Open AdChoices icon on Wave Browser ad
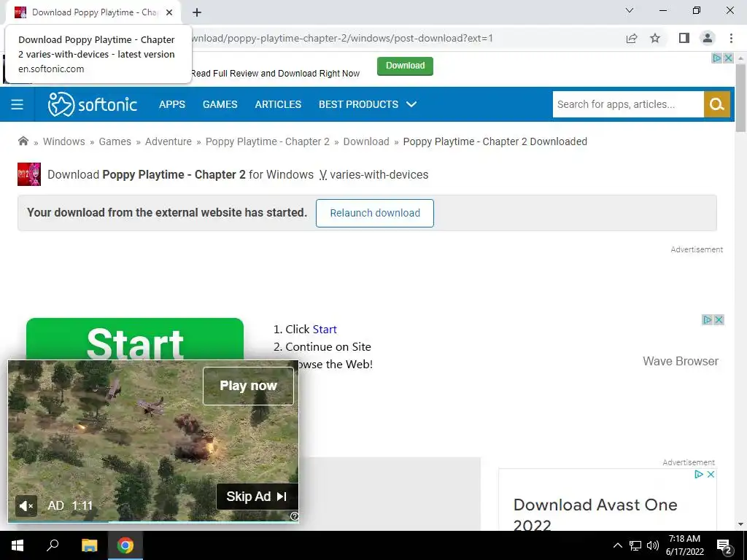 pyautogui.click(x=708, y=319)
